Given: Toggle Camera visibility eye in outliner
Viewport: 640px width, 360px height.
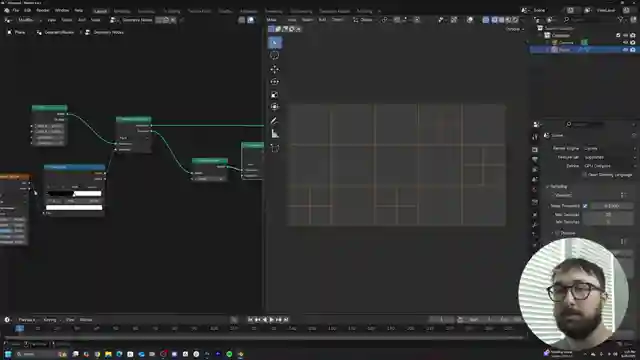Looking at the screenshot, I should coord(626,42).
